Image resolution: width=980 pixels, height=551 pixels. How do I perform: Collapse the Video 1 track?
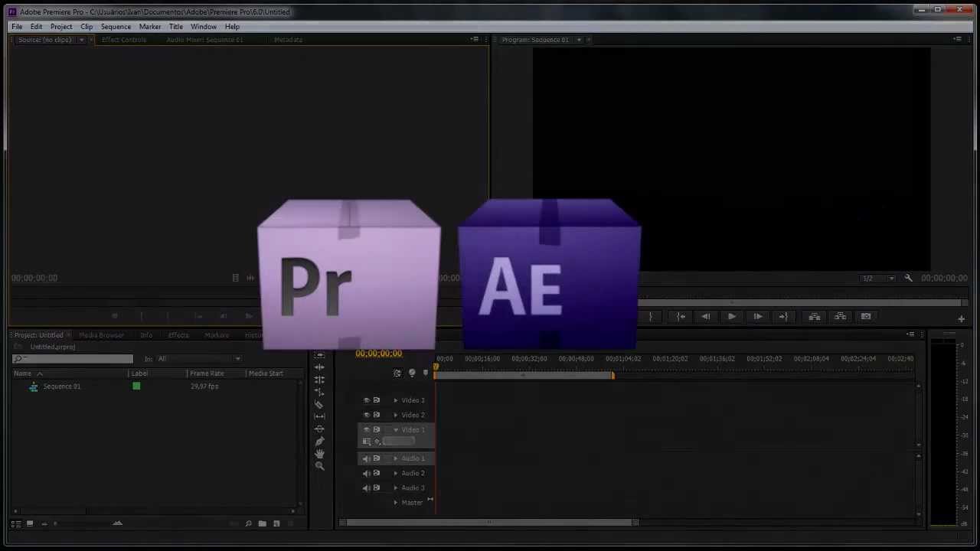coord(396,430)
